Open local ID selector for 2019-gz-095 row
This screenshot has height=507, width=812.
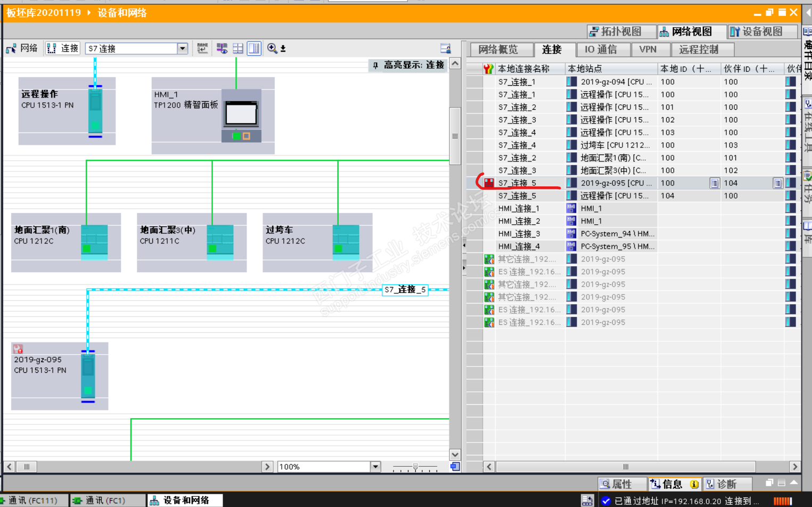coord(715,183)
